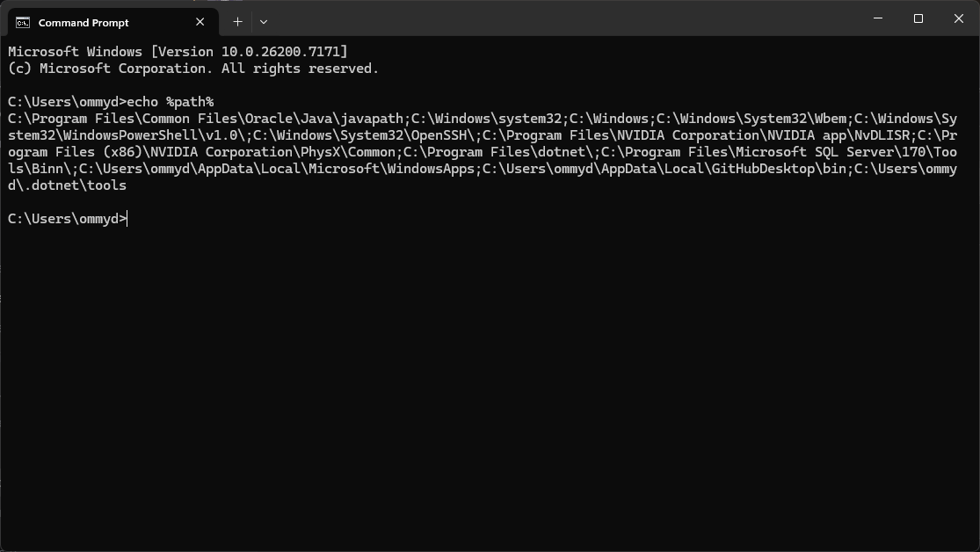The width and height of the screenshot is (980, 552).
Task: Click the echo %path% command text
Action: coord(170,102)
